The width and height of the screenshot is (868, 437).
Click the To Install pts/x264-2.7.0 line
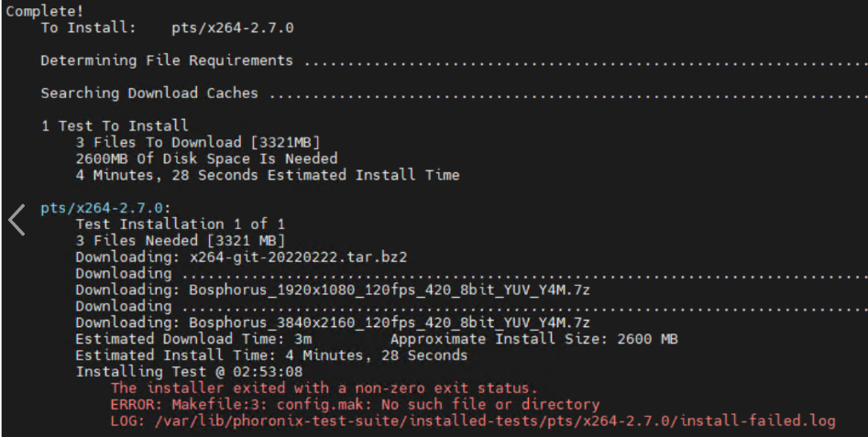167,27
